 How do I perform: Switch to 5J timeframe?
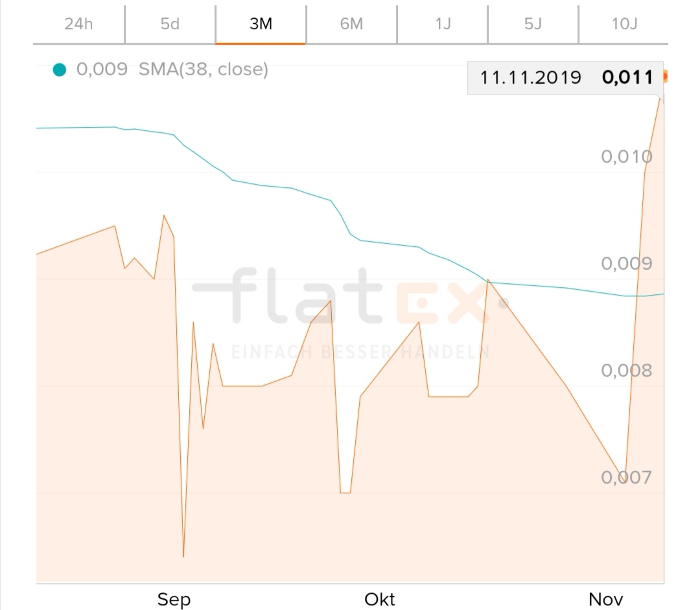click(533, 24)
